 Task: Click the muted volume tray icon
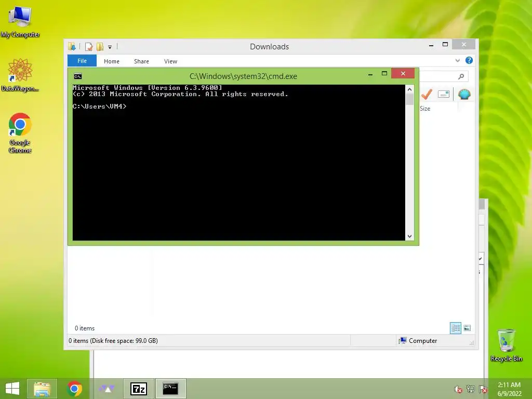click(458, 389)
